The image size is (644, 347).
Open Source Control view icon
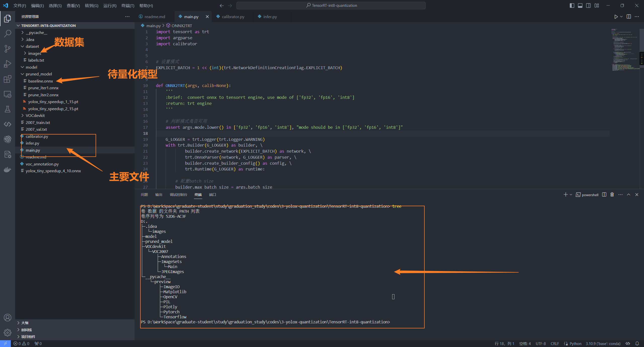coord(8,49)
